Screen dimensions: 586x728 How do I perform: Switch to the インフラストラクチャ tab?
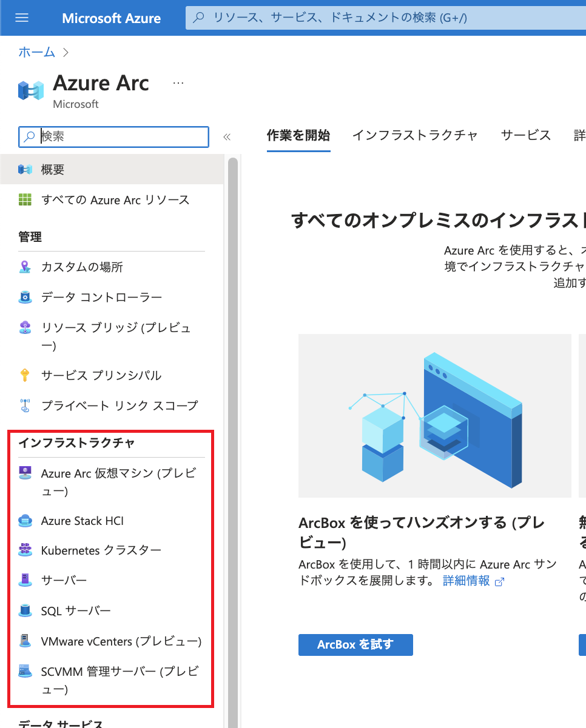tap(415, 135)
